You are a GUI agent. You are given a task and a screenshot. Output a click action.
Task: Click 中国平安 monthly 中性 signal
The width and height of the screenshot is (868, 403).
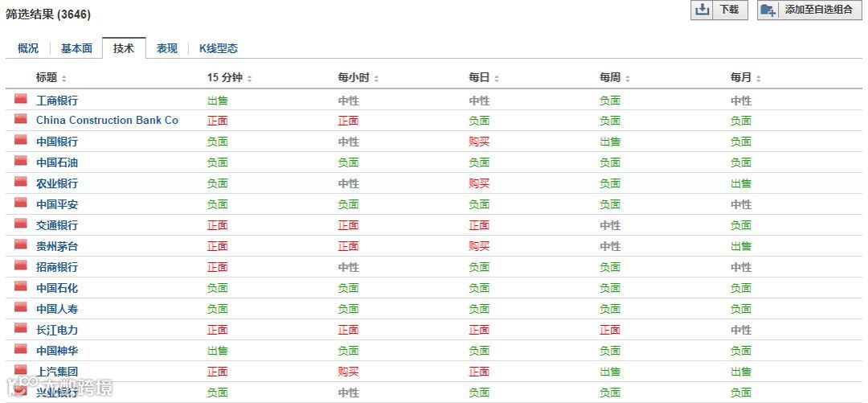[741, 204]
